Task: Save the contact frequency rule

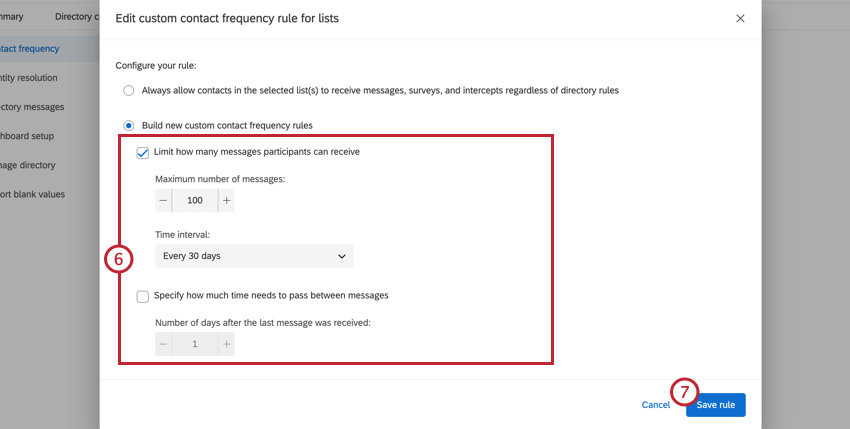Action: pos(715,405)
